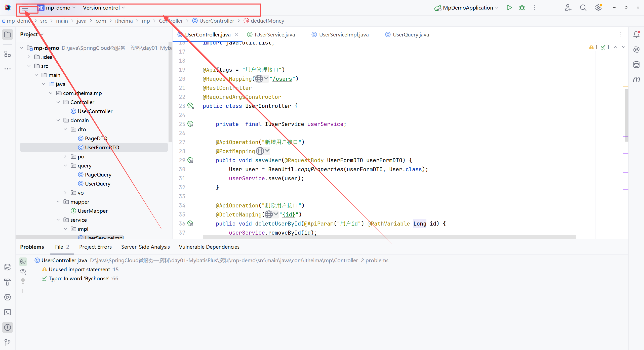Viewport: 644px width, 350px height.
Task: Switch to the UserServiceImpl.java editor tab
Action: tap(344, 35)
